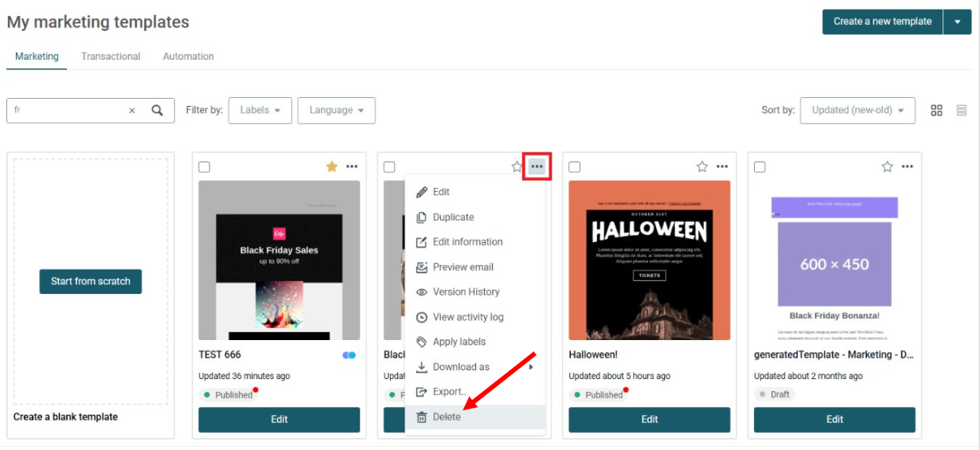Click Create a new template button
The width and height of the screenshot is (980, 450).
tap(882, 22)
